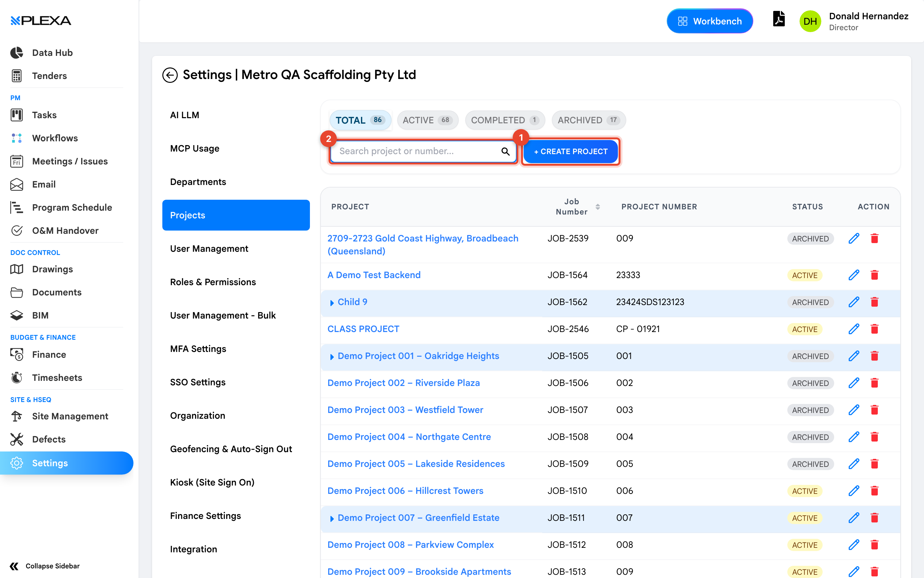Viewport: 924px width, 578px height.
Task: Click the Timesheets stopwatch icon
Action: (x=17, y=378)
